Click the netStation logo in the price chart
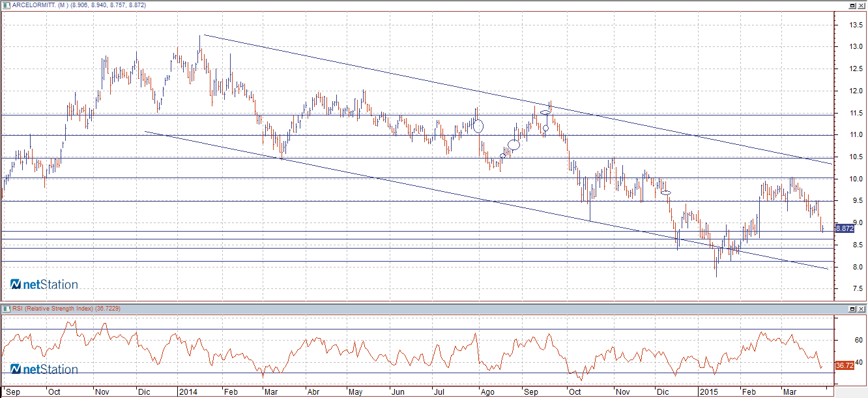This screenshot has width=868, height=398. [x=44, y=284]
